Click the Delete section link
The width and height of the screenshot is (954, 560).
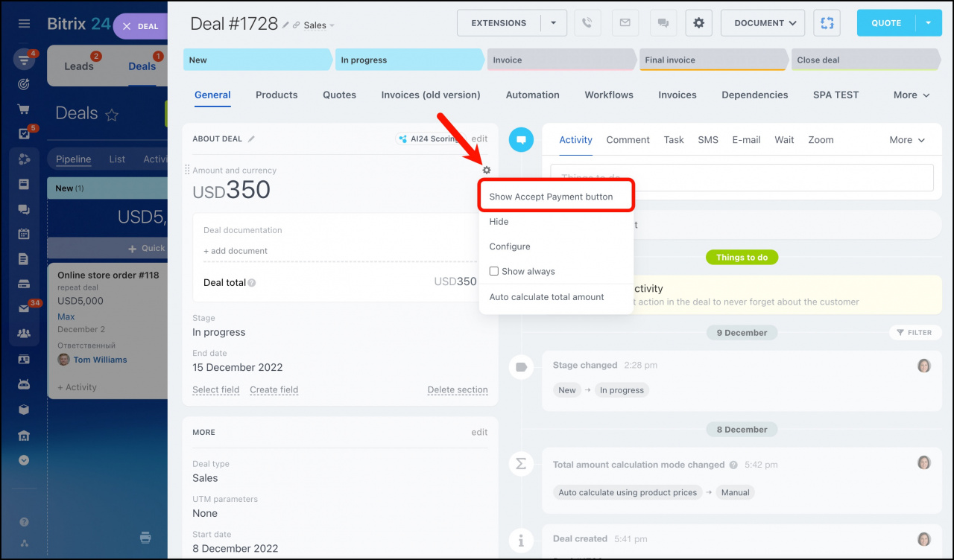(458, 389)
